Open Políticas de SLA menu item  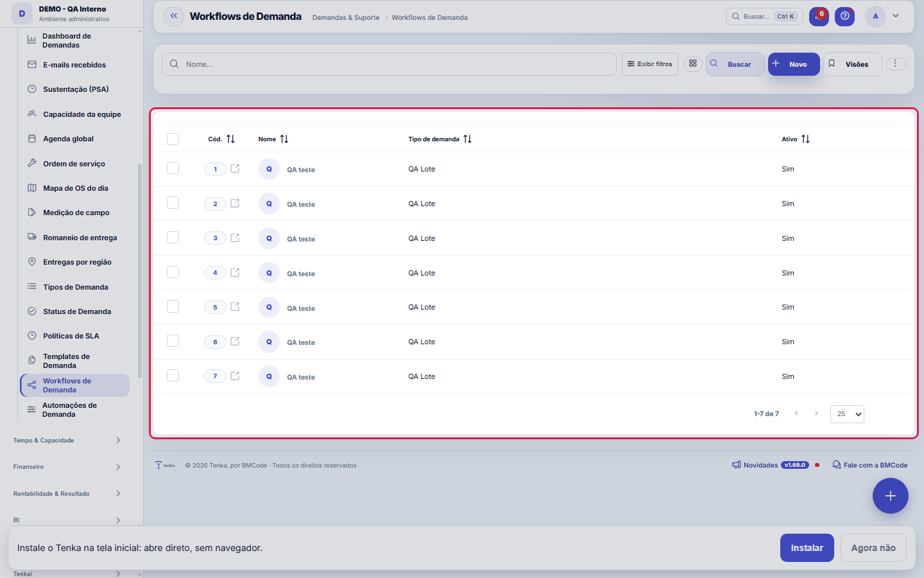pos(75,336)
